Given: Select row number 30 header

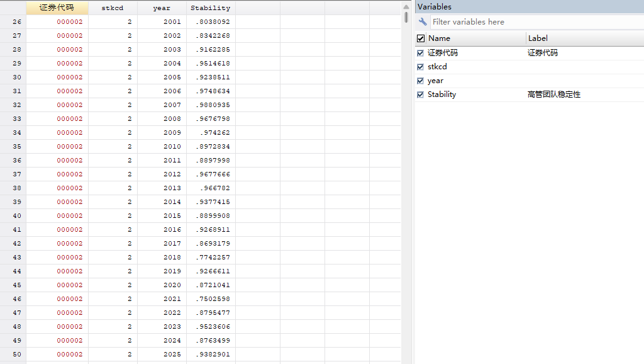Looking at the screenshot, I should tap(13, 77).
